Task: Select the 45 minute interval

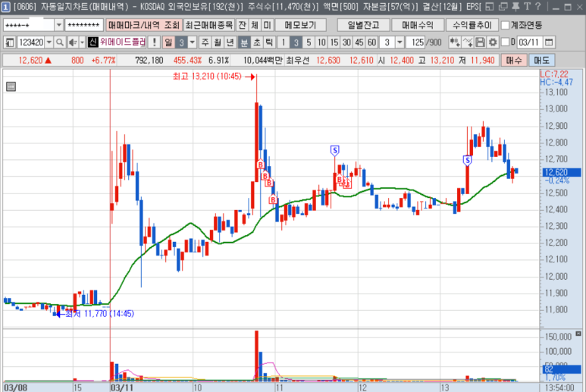Action: pos(359,42)
